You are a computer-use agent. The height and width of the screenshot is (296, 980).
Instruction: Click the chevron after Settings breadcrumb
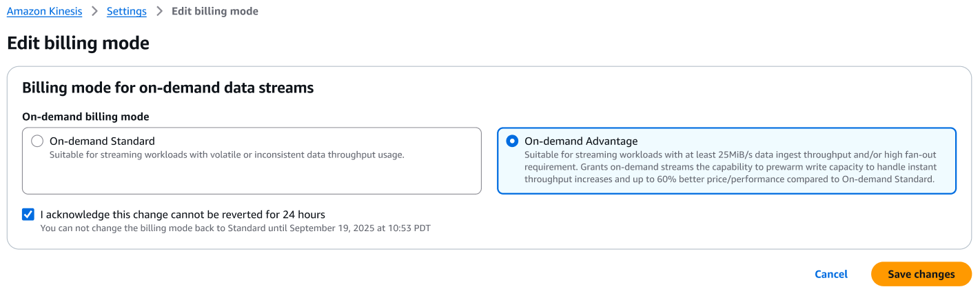coord(159,12)
